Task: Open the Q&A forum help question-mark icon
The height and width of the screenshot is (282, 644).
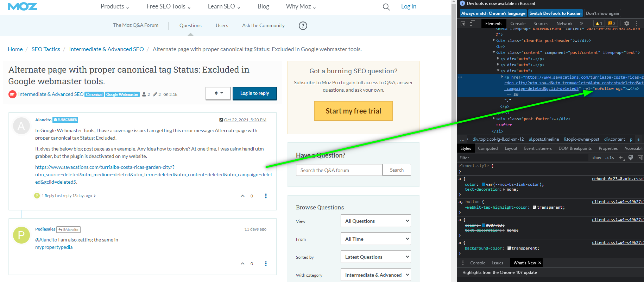Action: (x=303, y=26)
